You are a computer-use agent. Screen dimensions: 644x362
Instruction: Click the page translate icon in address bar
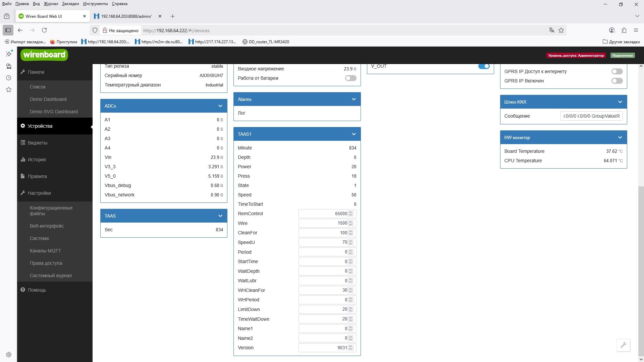tap(551, 31)
